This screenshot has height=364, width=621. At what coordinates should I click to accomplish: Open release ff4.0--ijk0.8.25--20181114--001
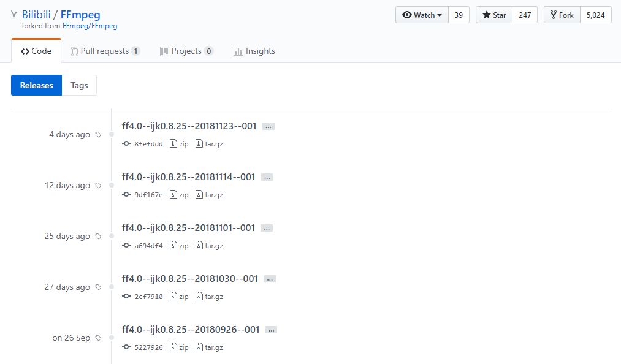189,176
